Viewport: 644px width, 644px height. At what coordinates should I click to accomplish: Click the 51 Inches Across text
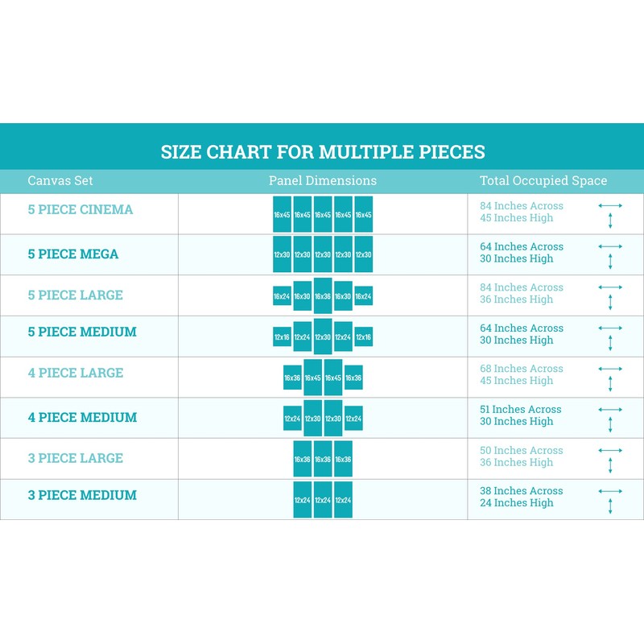[521, 409]
